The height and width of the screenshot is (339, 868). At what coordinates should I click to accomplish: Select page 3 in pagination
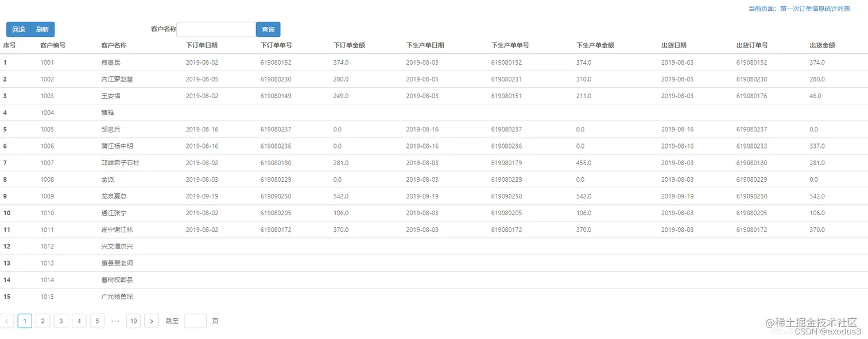pos(61,321)
